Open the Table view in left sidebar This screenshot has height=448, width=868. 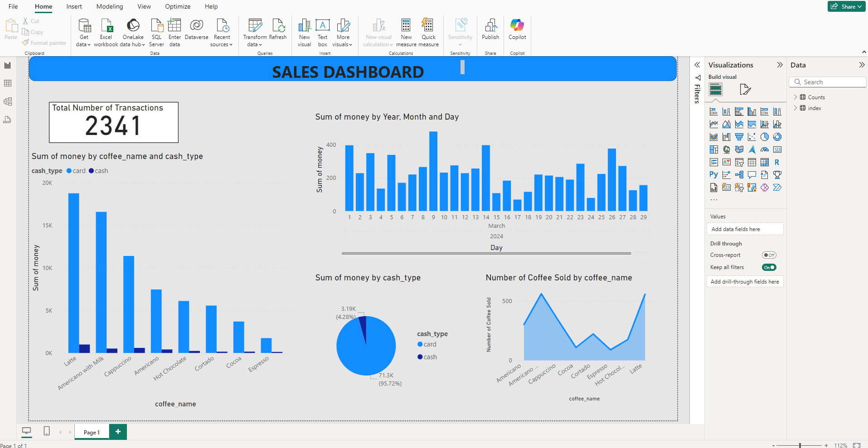point(8,83)
